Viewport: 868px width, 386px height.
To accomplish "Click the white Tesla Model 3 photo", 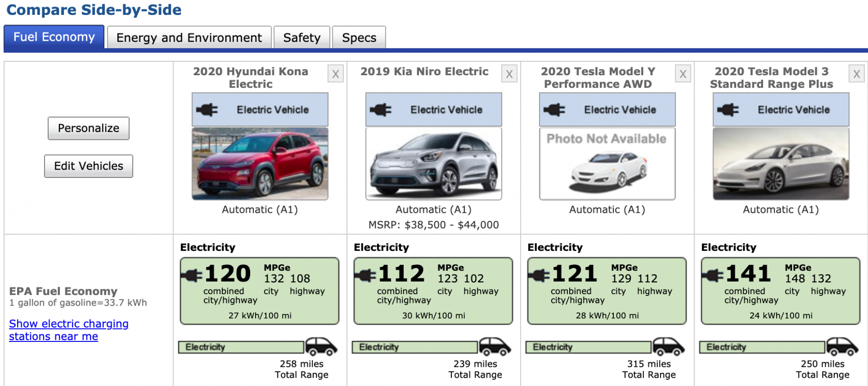I will [781, 164].
